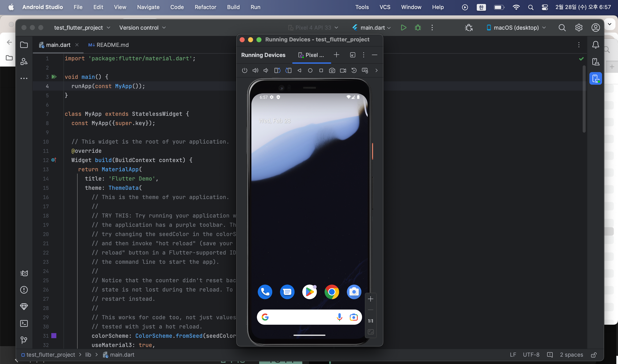Toggle the Running Devices tool window button
This screenshot has height=364, width=618.
tap(596, 78)
